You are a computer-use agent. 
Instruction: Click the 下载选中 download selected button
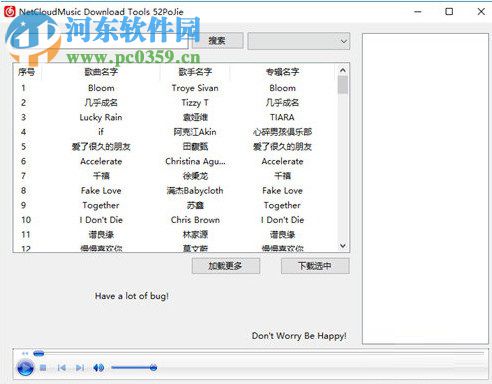click(315, 266)
